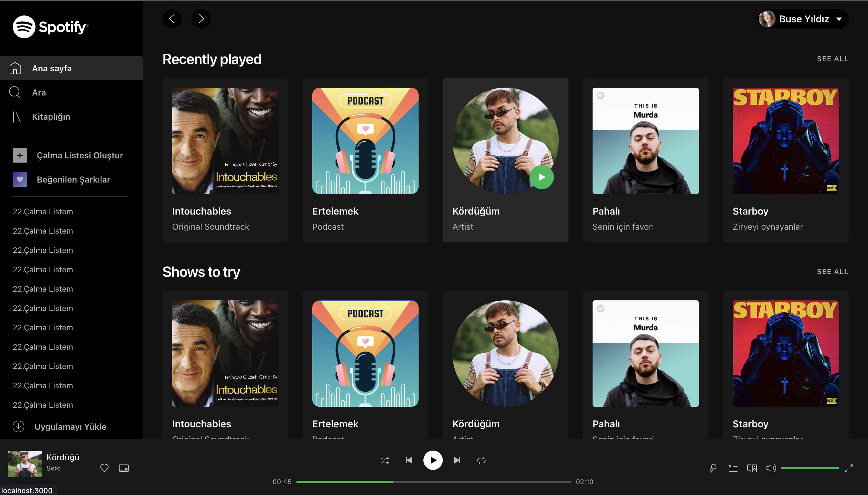
Task: Open connect to a device icon
Action: click(752, 468)
